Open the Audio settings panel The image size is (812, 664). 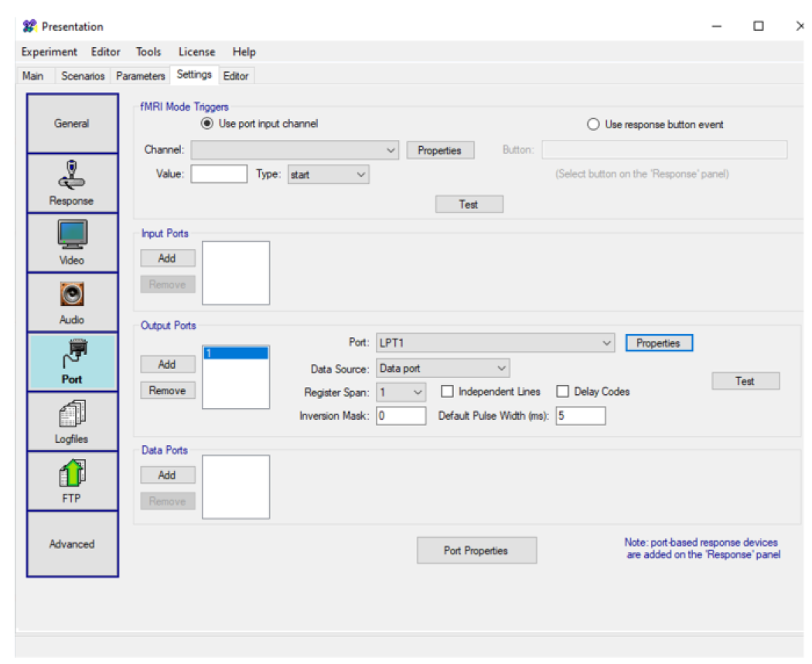pos(72,302)
